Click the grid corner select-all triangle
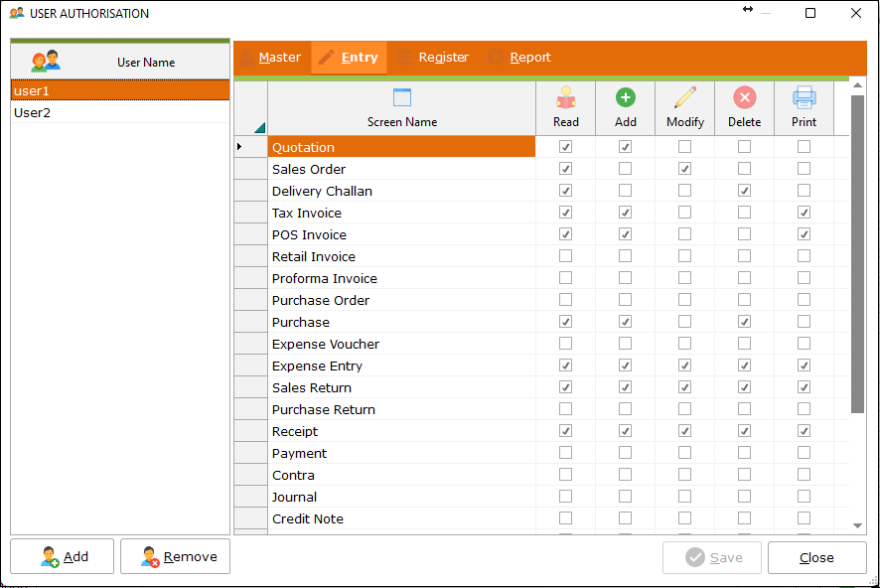Image resolution: width=880 pixels, height=588 pixels. click(x=259, y=126)
